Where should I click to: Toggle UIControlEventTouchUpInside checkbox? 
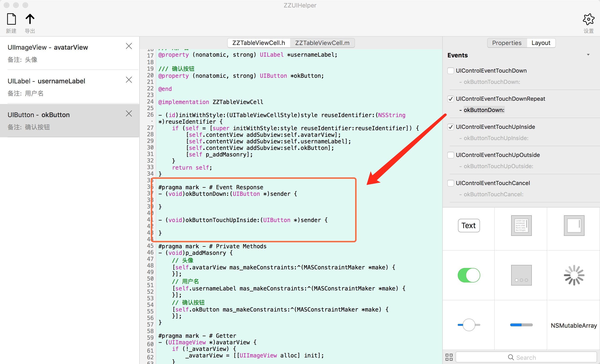[451, 126]
